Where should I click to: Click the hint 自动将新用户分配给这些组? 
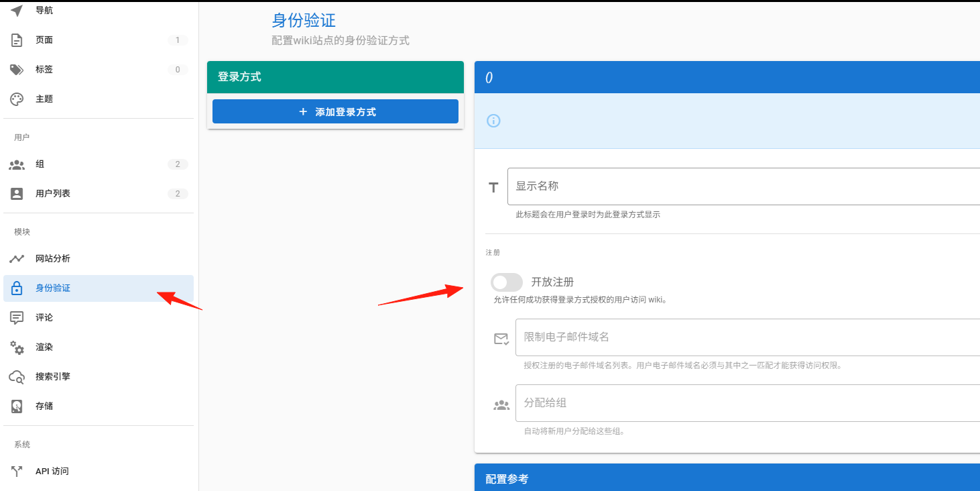point(574,432)
